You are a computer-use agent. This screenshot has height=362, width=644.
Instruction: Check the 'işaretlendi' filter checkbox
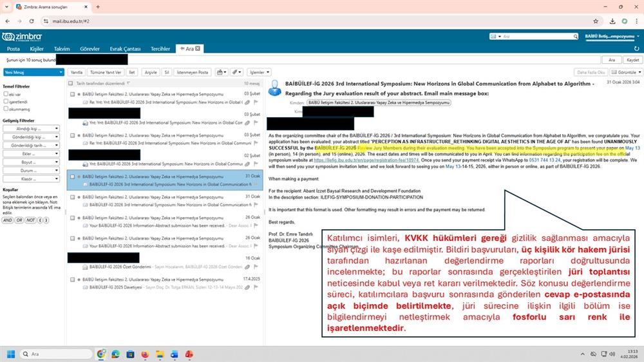5,102
